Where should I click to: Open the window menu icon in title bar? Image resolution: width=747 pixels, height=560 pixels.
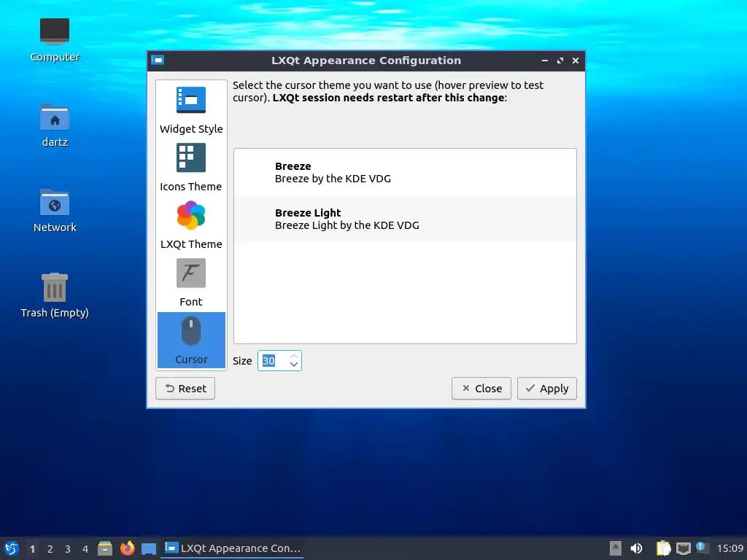pyautogui.click(x=158, y=61)
